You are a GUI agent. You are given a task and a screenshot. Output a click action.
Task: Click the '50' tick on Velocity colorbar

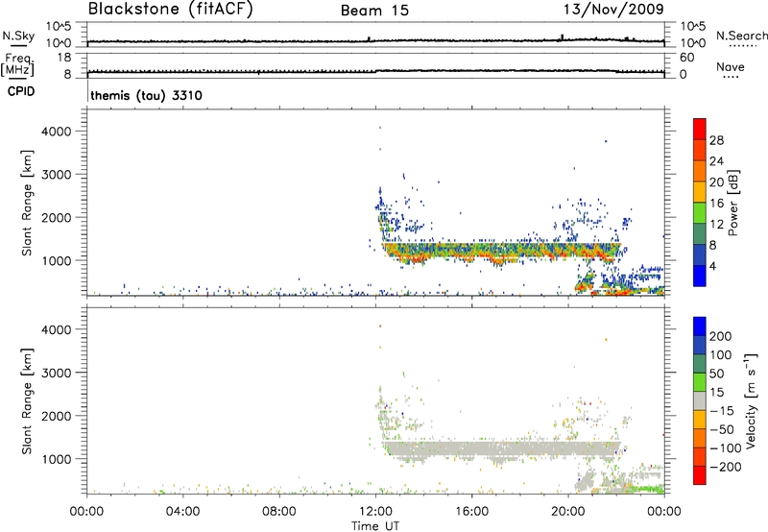coord(716,374)
